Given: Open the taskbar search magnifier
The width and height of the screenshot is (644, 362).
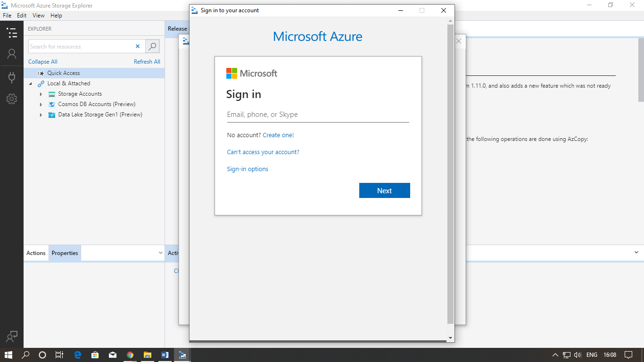Looking at the screenshot, I should click(x=25, y=355).
